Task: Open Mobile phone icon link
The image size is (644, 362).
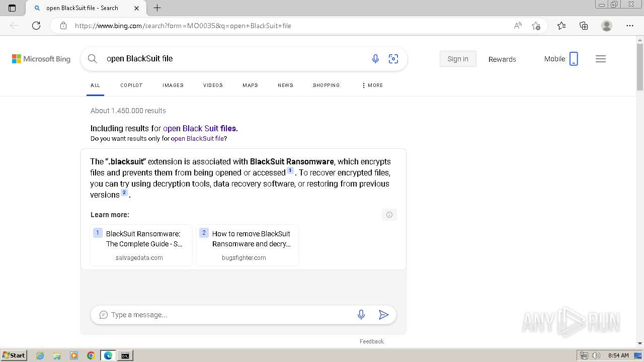Action: coord(574,59)
